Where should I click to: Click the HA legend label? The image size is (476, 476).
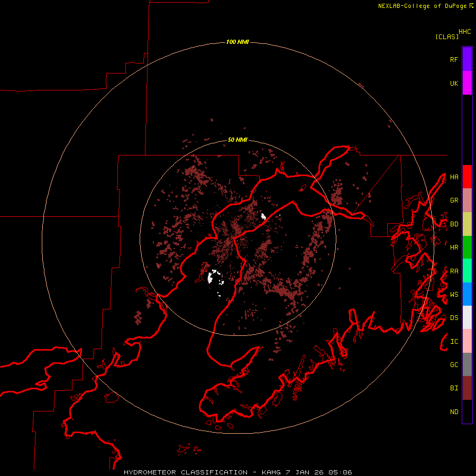454,177
